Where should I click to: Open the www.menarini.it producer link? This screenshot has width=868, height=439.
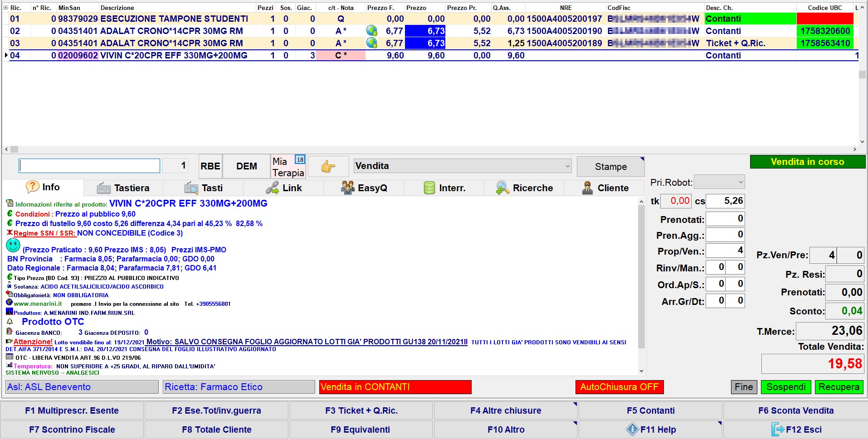coord(38,304)
